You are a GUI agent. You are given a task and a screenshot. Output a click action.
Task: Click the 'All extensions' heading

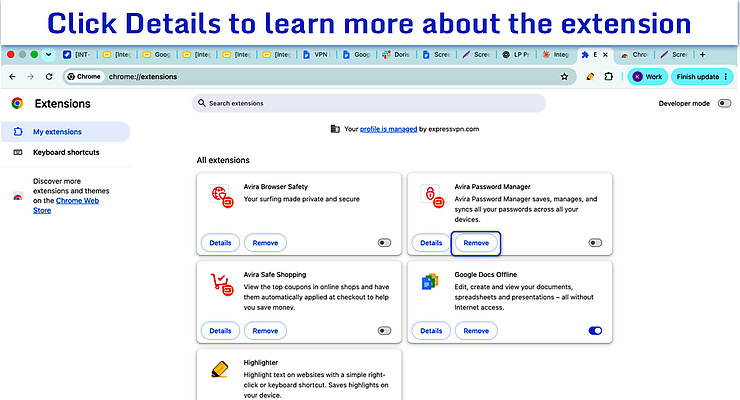223,160
